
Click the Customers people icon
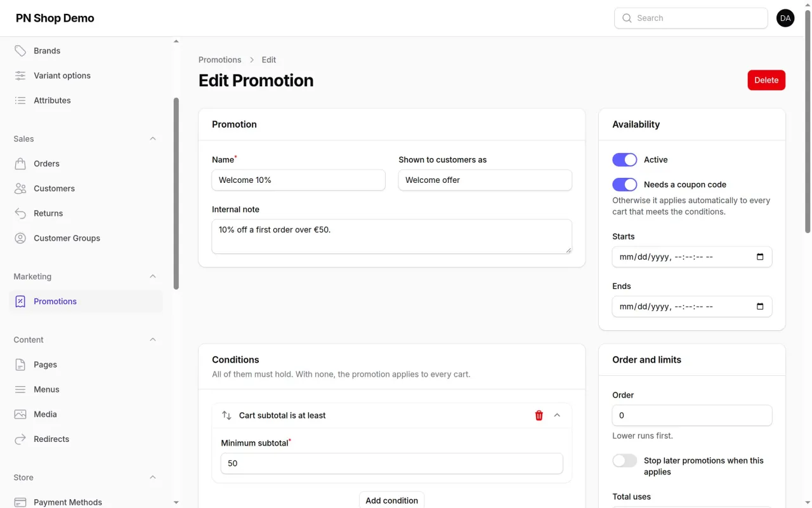20,189
